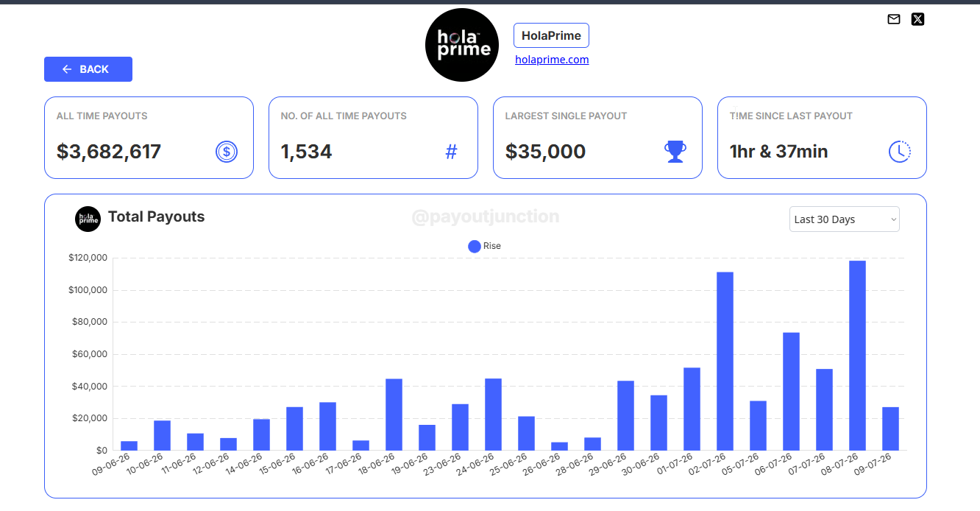Go back using the BACK button

click(88, 69)
